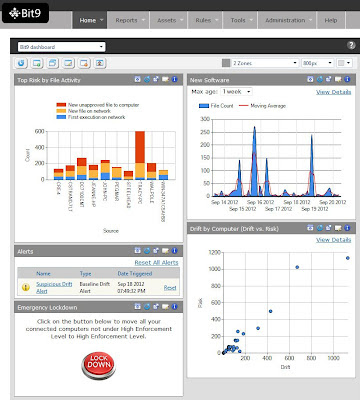The image size is (360, 400).
Task: Pop out the Top Risk by File Activity panel
Action: [x=156, y=79]
